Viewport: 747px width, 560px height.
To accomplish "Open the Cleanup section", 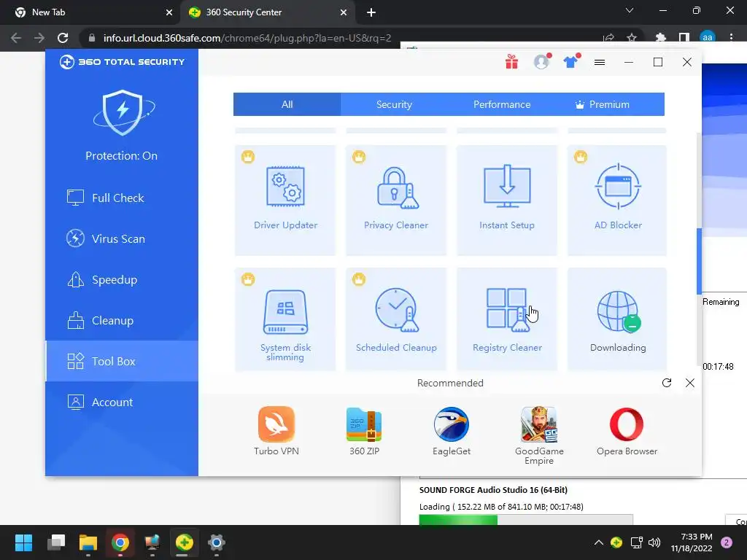I will [x=122, y=321].
